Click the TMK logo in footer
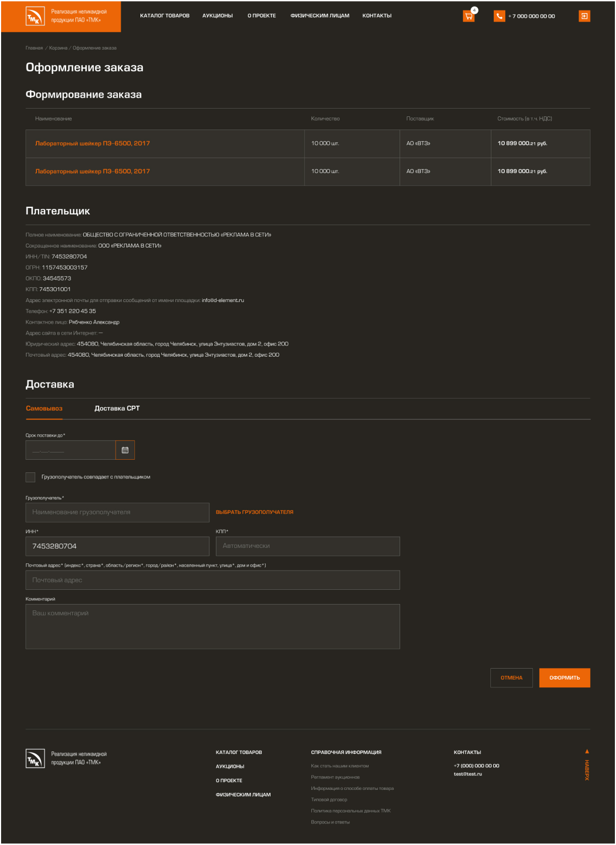This screenshot has width=616, height=845. [x=35, y=758]
